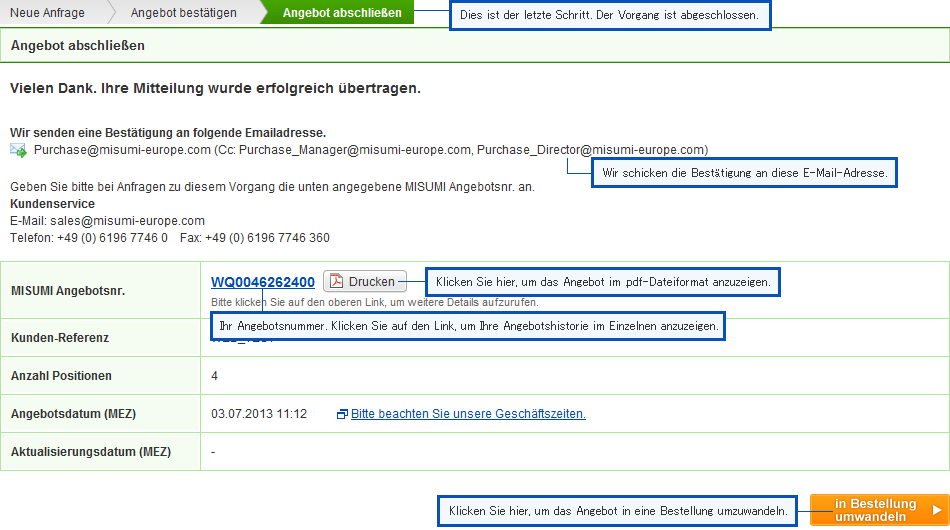The image size is (950, 530).
Task: Go to the 'Neue Anfrage' step
Action: (47, 13)
